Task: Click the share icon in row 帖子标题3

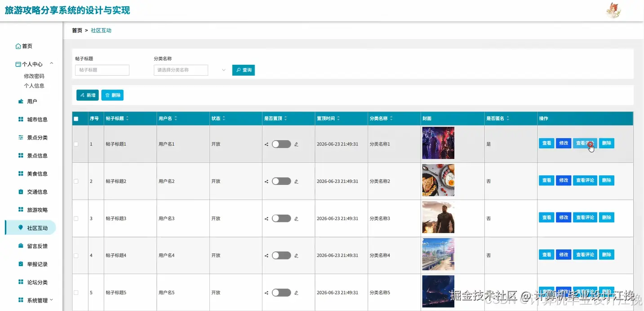Action: (266, 218)
